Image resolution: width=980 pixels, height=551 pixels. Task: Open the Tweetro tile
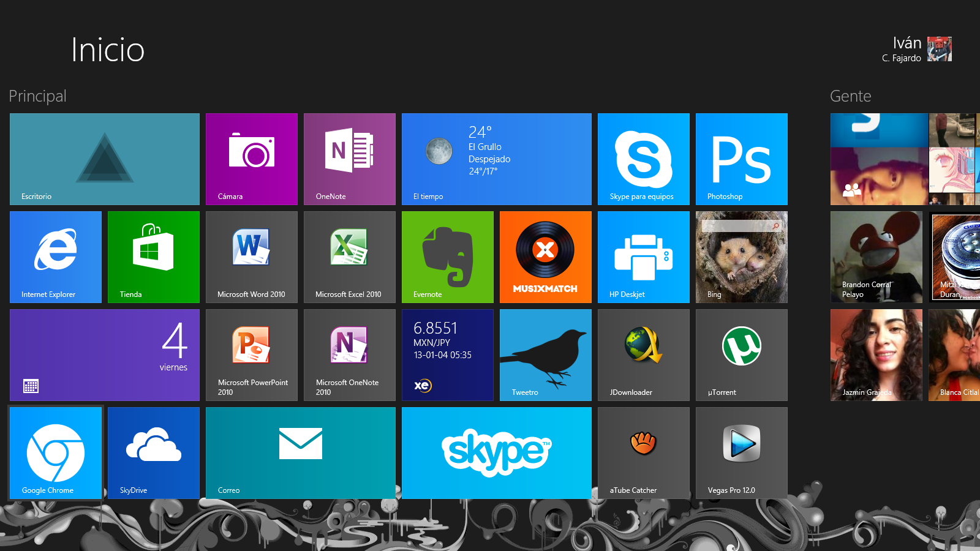[546, 355]
